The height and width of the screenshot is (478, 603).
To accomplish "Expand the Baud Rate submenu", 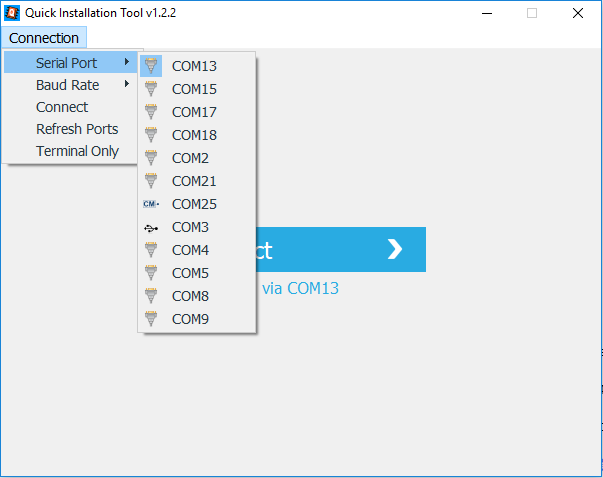I will pyautogui.click(x=70, y=85).
